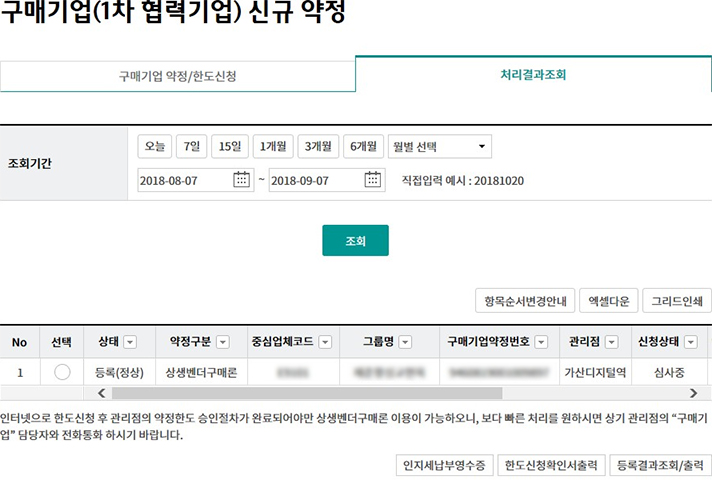Screen dimensions: 712x481
Task: Choose the 3개월 period button
Action: point(319,147)
